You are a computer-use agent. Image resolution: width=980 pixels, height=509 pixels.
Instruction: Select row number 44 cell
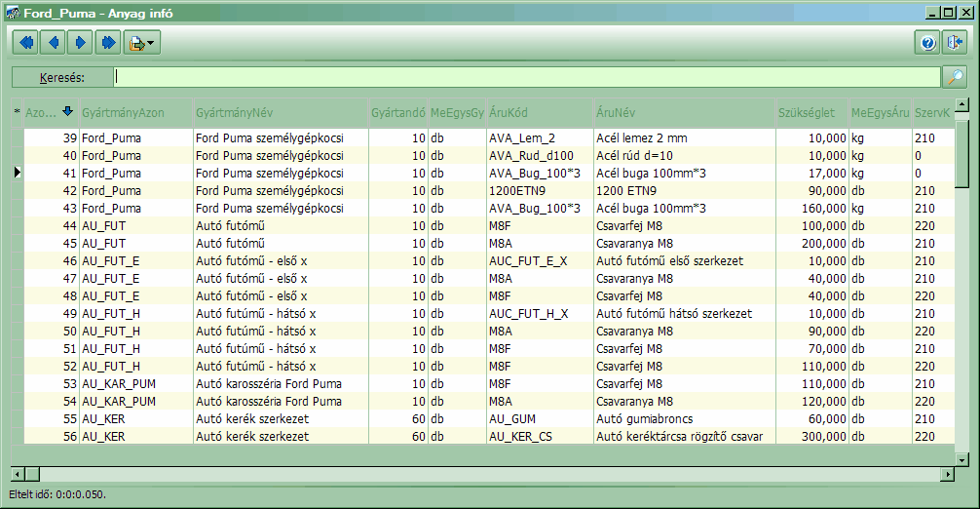[52, 226]
